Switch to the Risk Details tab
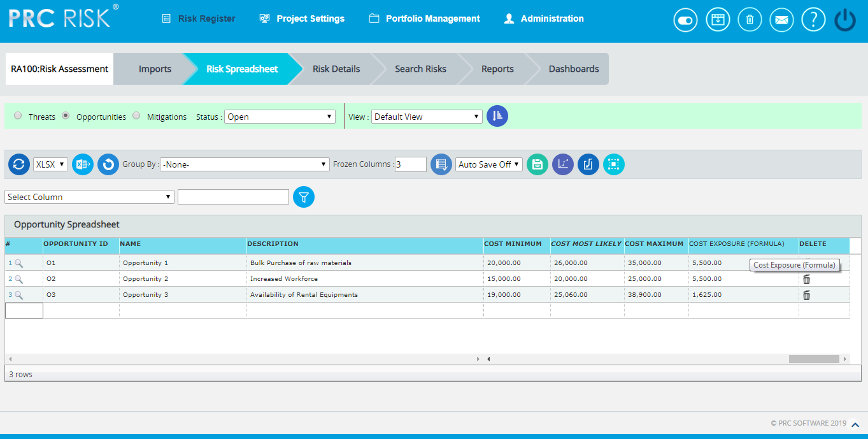Viewport: 868px width, 439px height. tap(336, 69)
